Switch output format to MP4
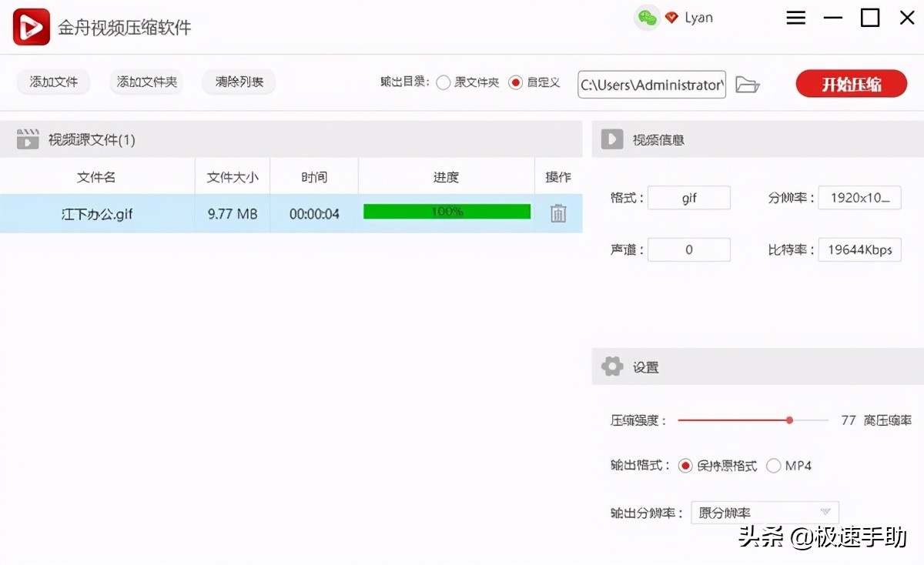The width and height of the screenshot is (924, 565). tap(773, 466)
